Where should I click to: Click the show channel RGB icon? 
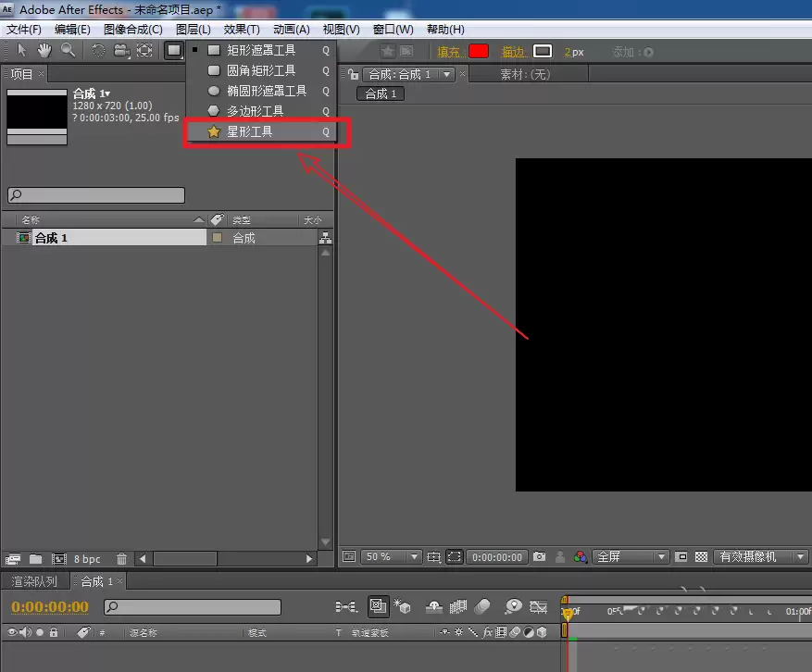(580, 556)
